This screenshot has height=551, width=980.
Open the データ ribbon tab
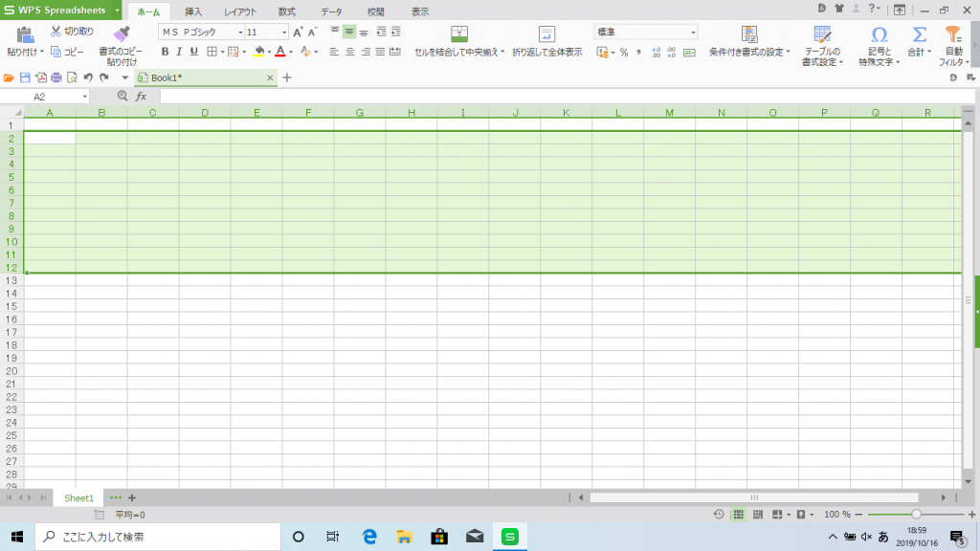click(x=329, y=11)
